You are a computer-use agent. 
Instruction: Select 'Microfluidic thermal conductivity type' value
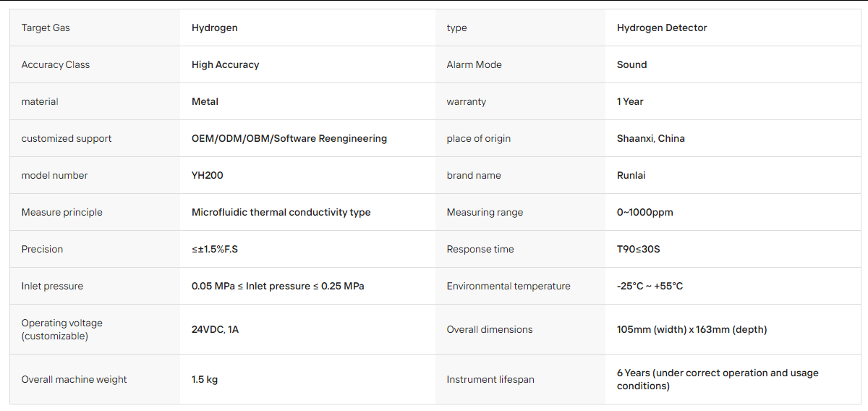(281, 213)
